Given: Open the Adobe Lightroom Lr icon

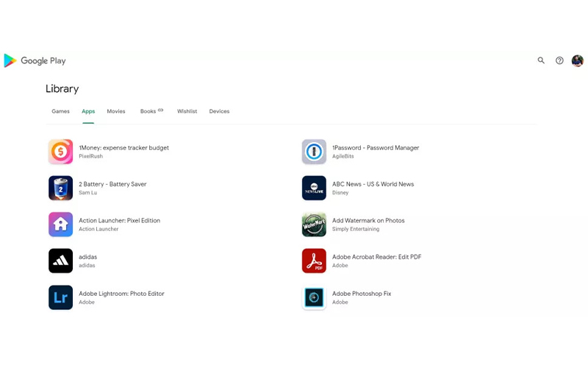Looking at the screenshot, I should [x=60, y=297].
